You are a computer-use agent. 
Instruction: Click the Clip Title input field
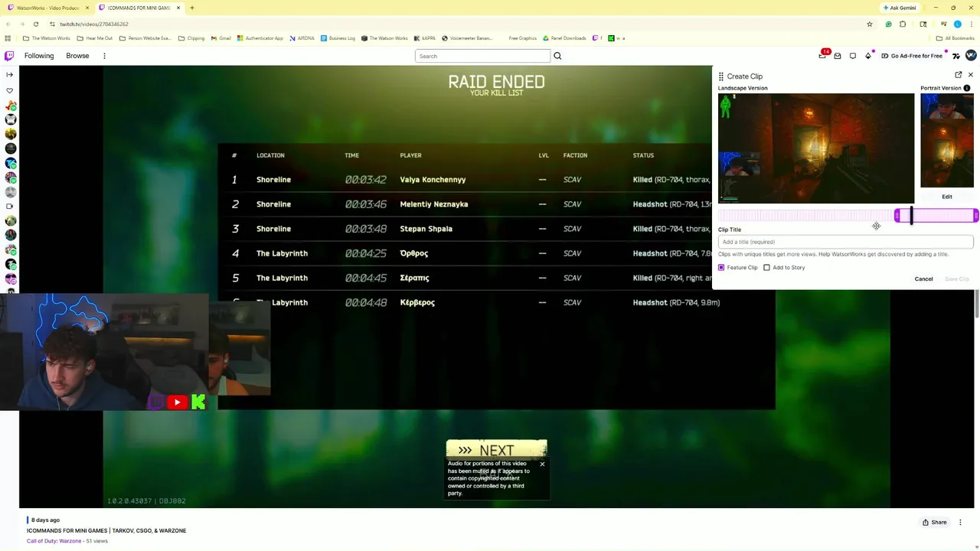click(x=845, y=242)
